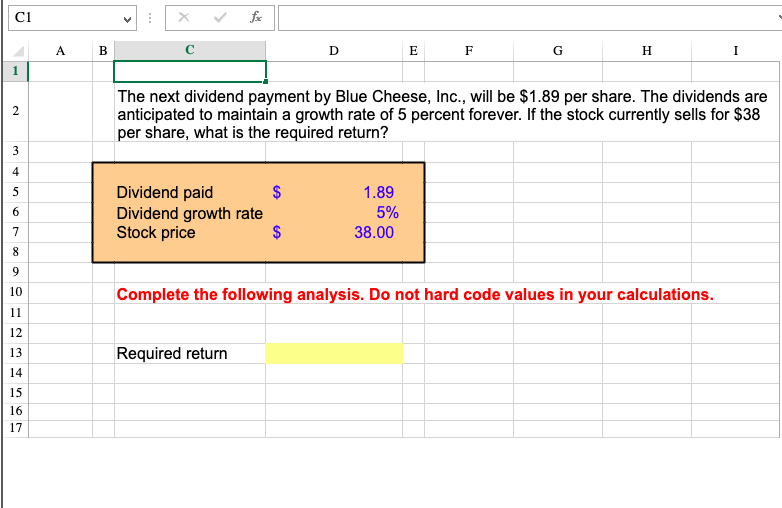Screen dimensions: 782x508
Task: Click the dollar sign beside Stock price
Action: [277, 232]
